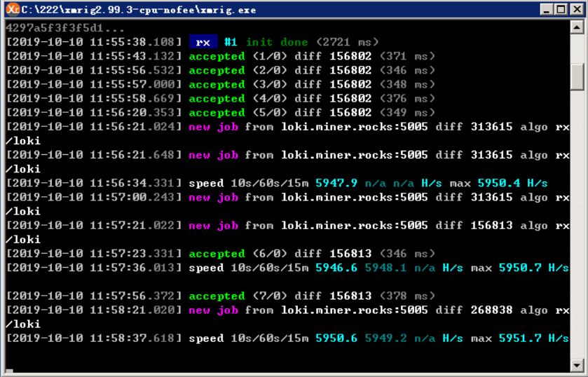Click the speed value 5950.6
Image resolution: width=588 pixels, height=377 pixels.
point(336,338)
